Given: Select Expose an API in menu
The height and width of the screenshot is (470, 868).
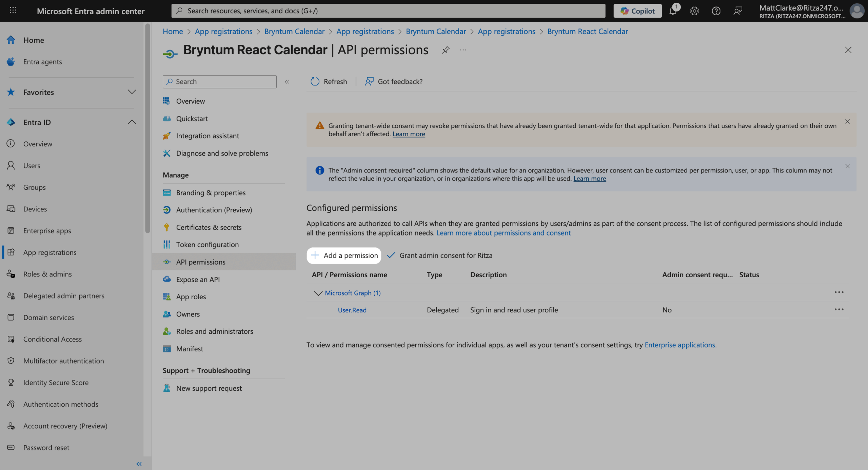Looking at the screenshot, I should pos(198,280).
